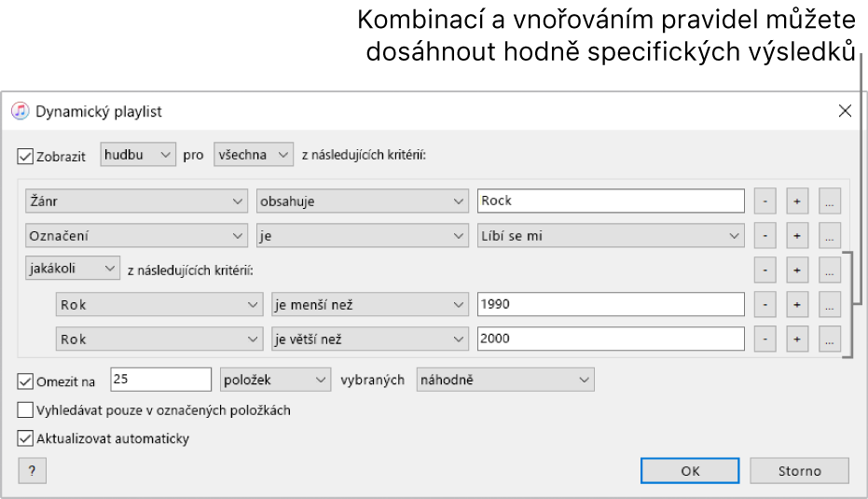Open the 'je menší než' condition dropdown

click(370, 305)
